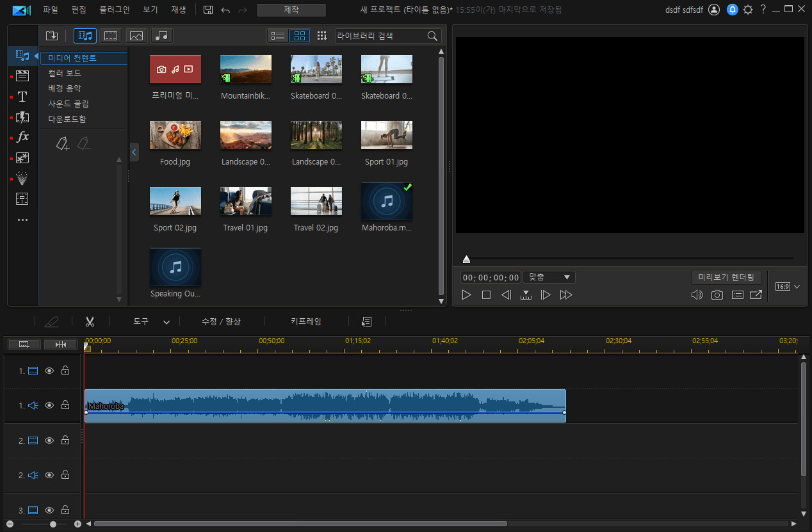812x532 pixels.
Task: Click the 제작 produce button
Action: tap(291, 10)
